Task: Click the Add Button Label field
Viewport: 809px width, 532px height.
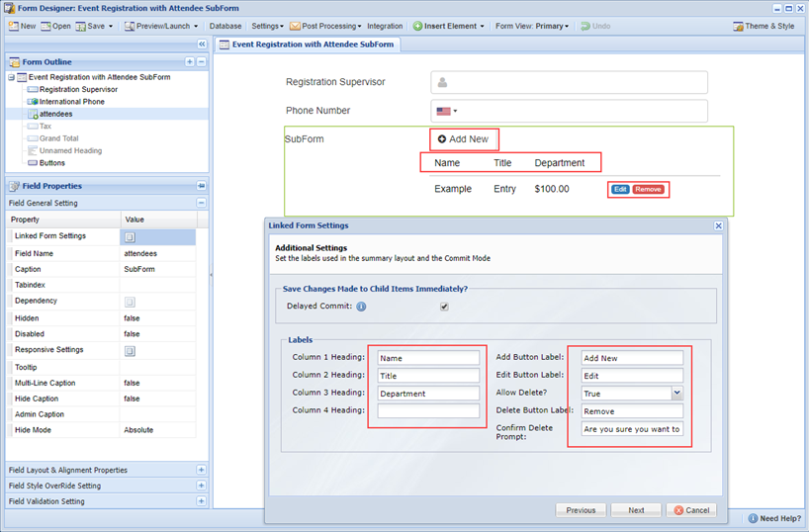Action: click(x=632, y=358)
